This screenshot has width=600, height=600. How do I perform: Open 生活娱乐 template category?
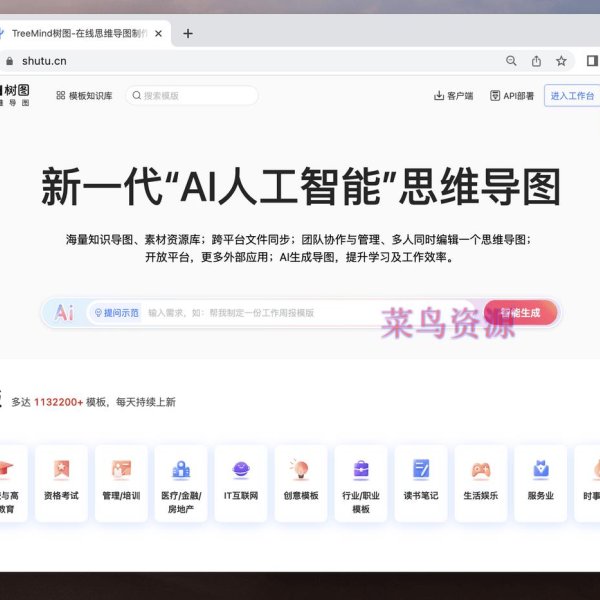tap(481, 483)
